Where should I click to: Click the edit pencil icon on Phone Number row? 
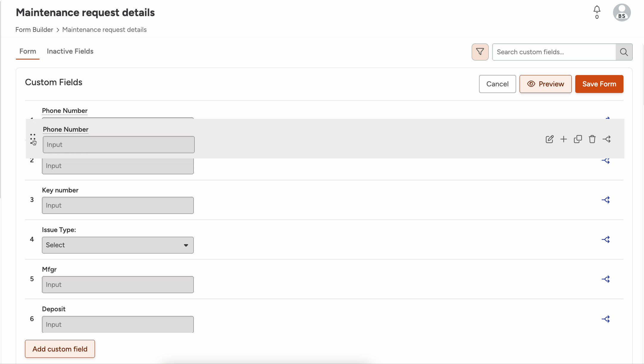pyautogui.click(x=549, y=139)
